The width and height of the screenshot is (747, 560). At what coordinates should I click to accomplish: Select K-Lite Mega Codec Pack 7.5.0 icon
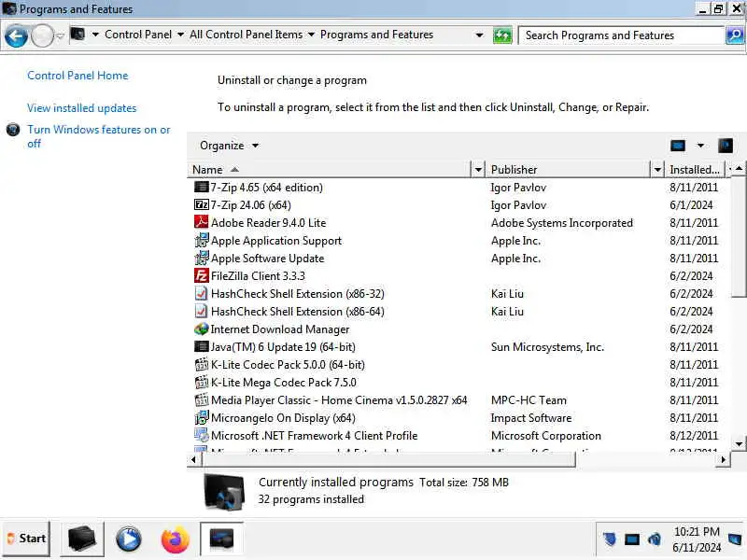[x=202, y=383]
